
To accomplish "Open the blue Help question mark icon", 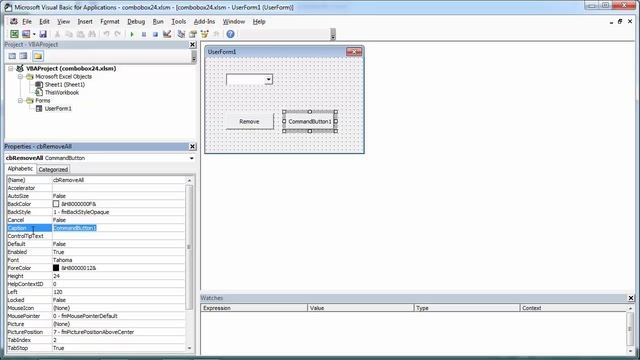I will point(230,34).
